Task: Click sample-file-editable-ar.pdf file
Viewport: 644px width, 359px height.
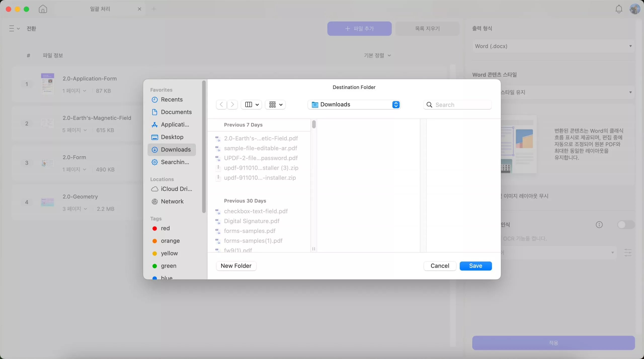Action: click(x=259, y=148)
